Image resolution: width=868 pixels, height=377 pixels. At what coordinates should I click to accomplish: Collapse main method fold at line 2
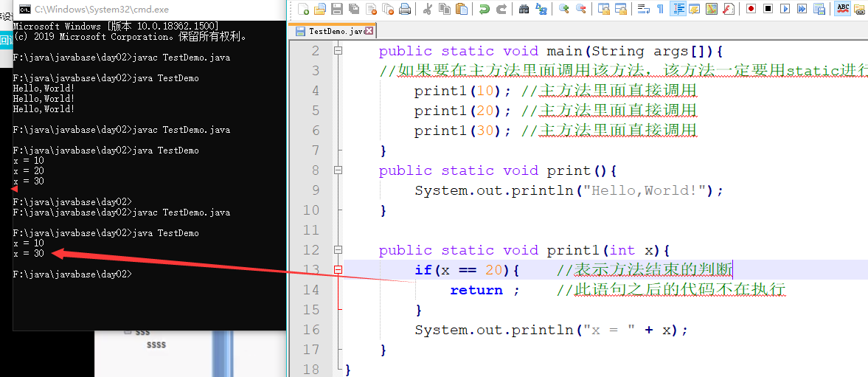338,51
